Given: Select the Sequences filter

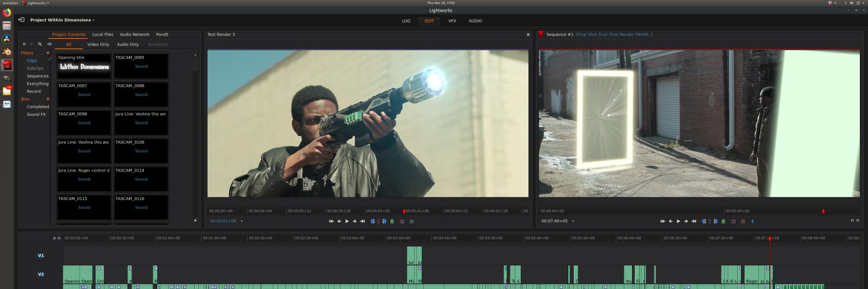Looking at the screenshot, I should coord(38,76).
